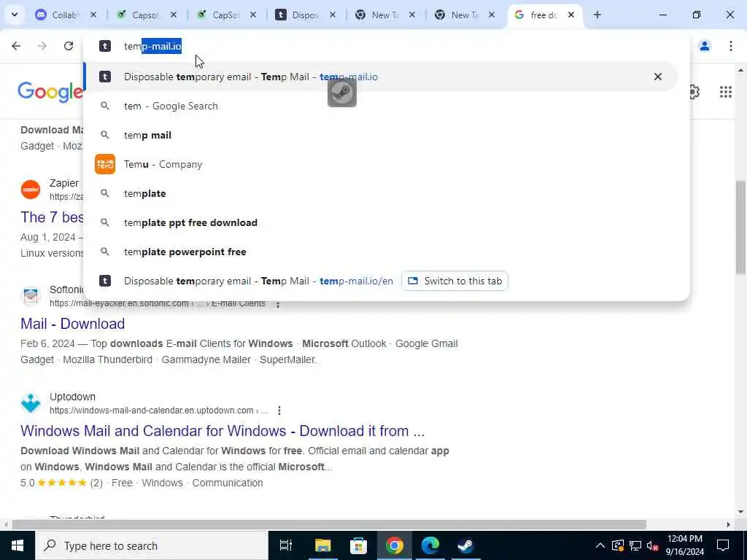Close the first Capsol tab
The height and width of the screenshot is (560, 747).
[174, 15]
